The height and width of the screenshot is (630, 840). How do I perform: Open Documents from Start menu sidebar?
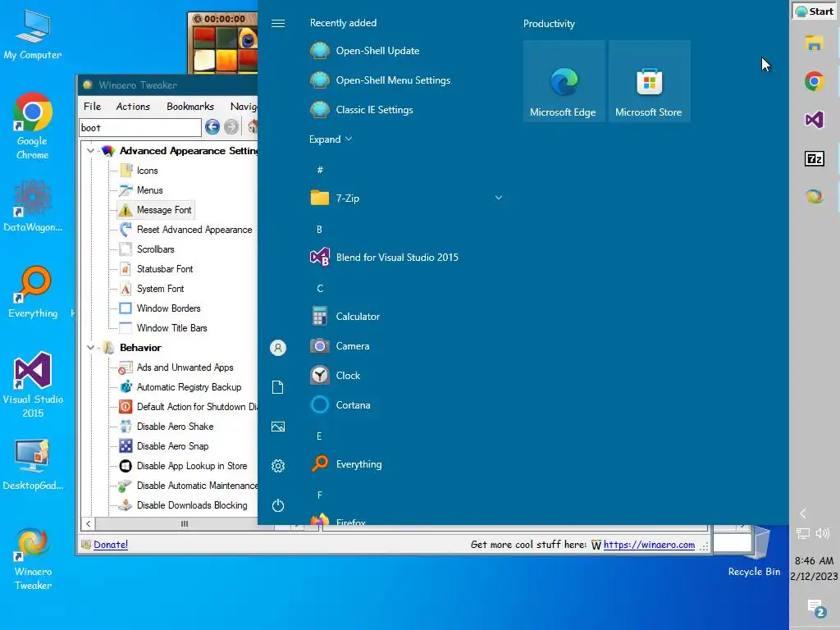tap(278, 387)
